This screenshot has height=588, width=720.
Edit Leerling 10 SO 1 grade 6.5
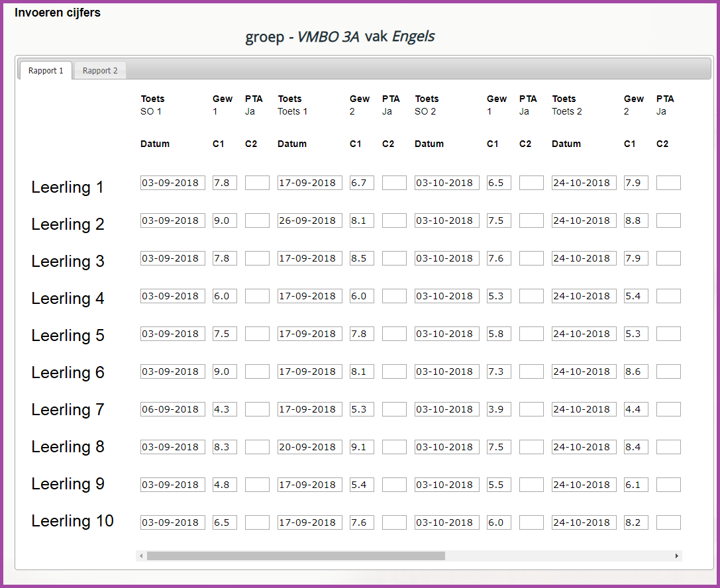coord(225,522)
